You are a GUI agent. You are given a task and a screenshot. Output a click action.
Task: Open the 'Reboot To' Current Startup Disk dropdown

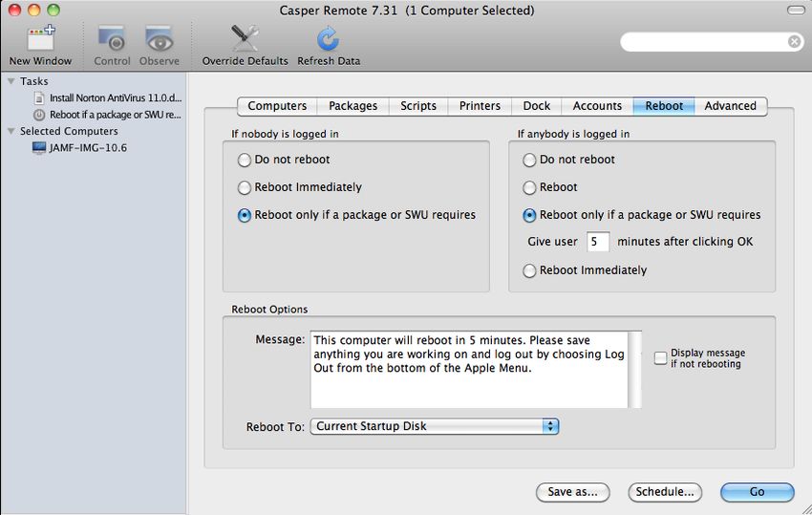tap(435, 426)
